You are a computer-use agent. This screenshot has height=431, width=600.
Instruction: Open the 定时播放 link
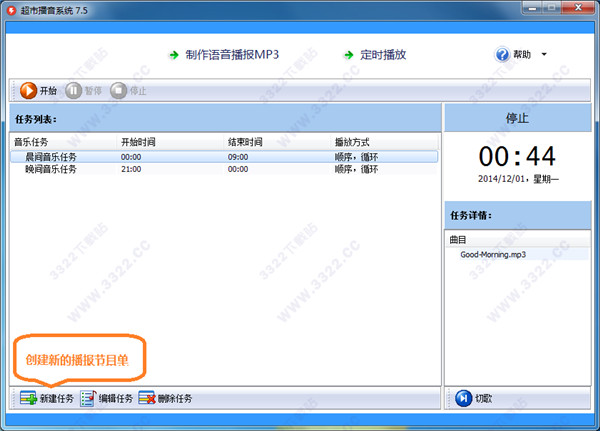click(x=383, y=55)
